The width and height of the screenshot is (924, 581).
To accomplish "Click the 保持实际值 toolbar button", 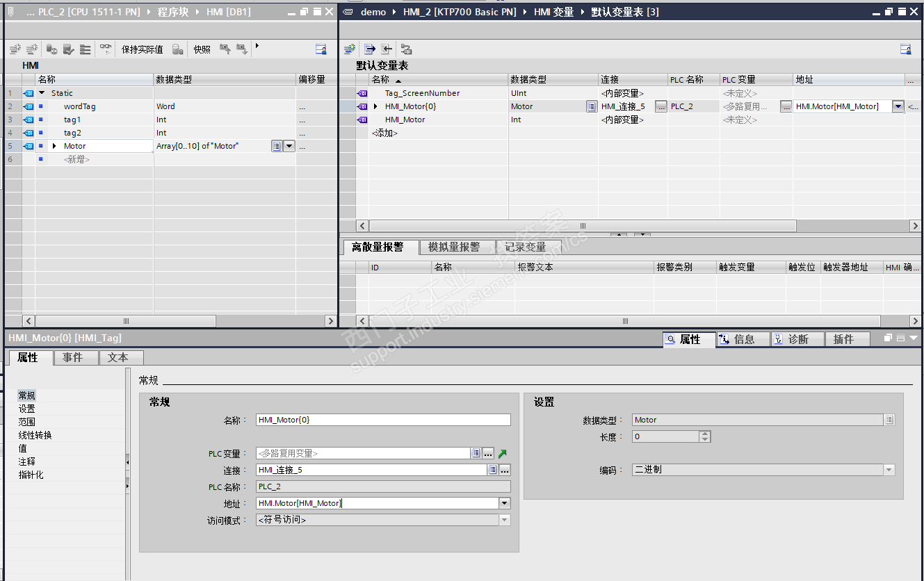I will coord(143,49).
